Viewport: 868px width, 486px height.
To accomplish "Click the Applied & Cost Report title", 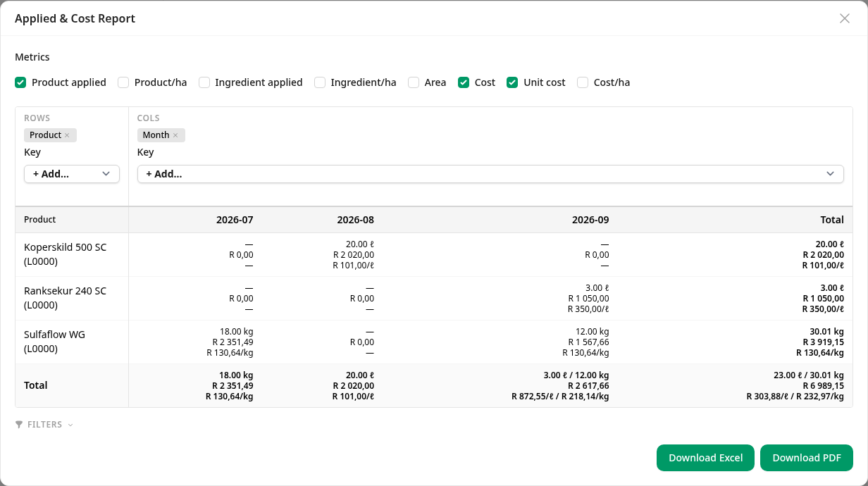I will [x=75, y=18].
